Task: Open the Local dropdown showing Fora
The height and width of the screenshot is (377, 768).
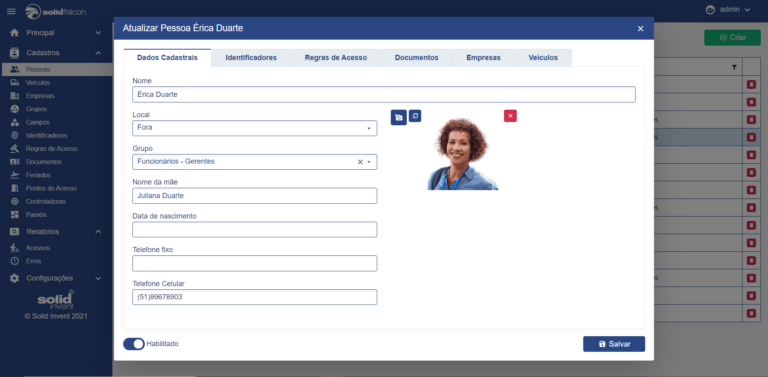Action: point(255,128)
